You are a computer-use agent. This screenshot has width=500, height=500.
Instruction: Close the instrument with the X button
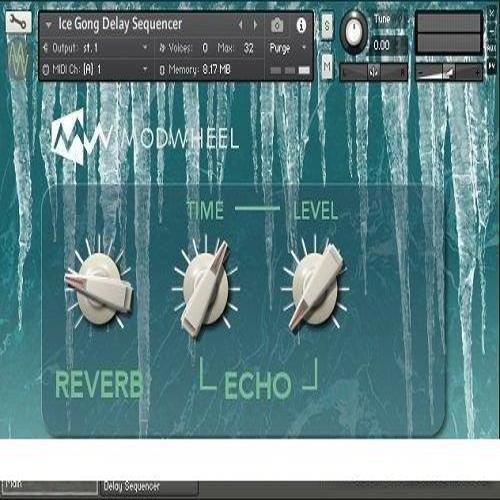coord(492,14)
